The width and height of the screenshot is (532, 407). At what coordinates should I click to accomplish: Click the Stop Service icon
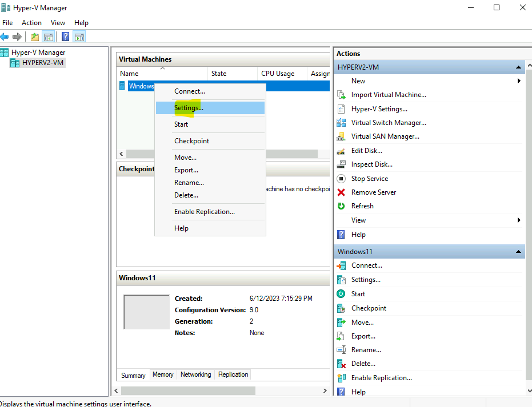click(341, 179)
